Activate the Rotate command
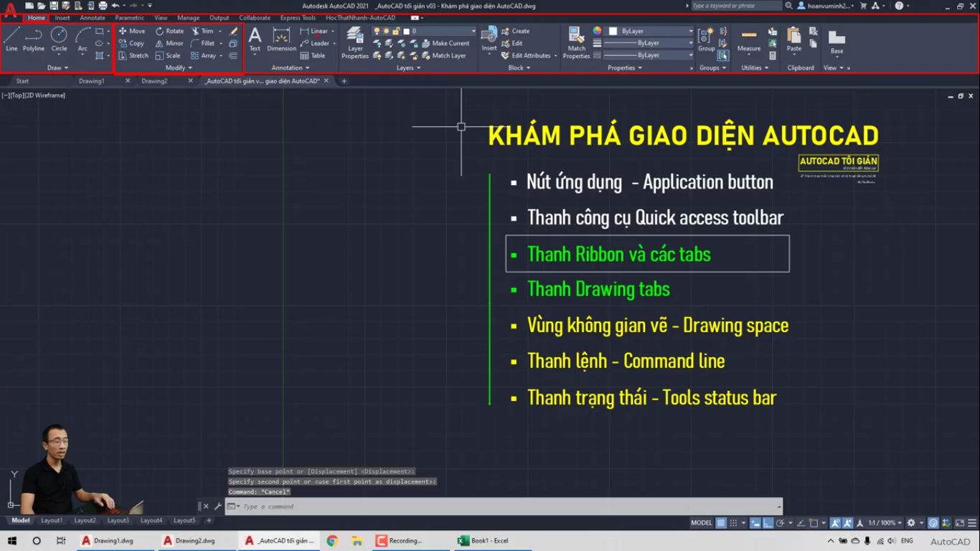Screen dimensions: 980x551 coord(169,31)
